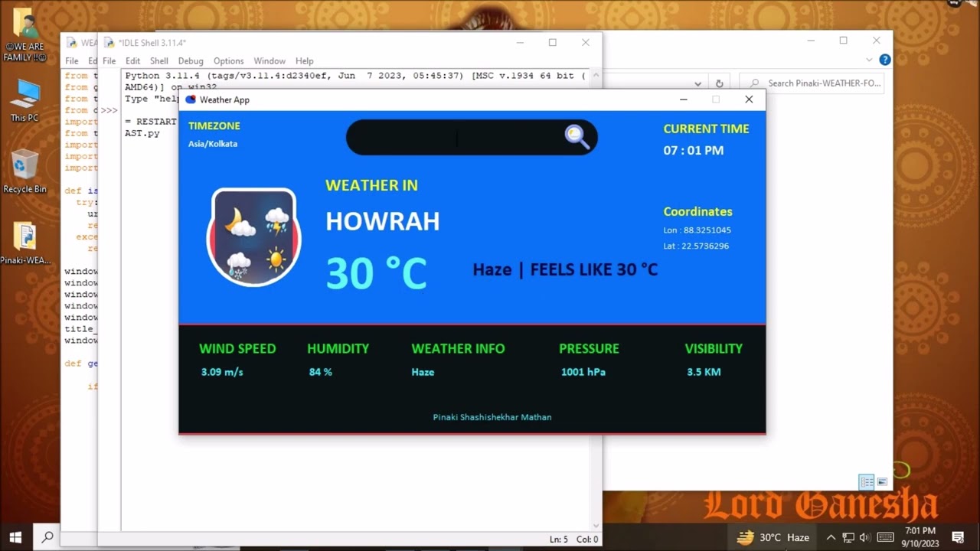Click the File Explorer refresh button
The width and height of the screenshot is (980, 551).
coord(719,83)
